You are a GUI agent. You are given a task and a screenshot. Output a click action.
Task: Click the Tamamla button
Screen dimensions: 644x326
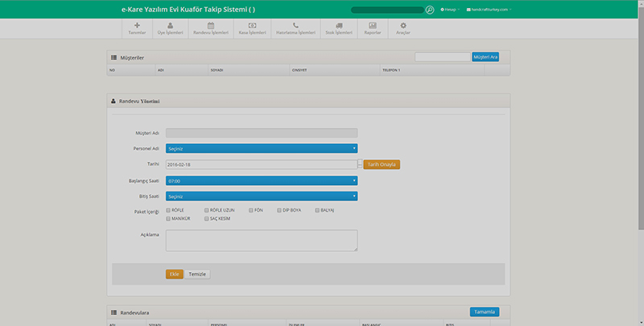485,312
